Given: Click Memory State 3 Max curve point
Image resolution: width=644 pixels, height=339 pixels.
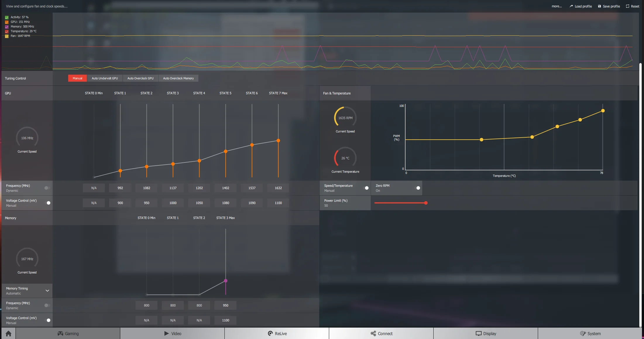Looking at the screenshot, I should 226,281.
